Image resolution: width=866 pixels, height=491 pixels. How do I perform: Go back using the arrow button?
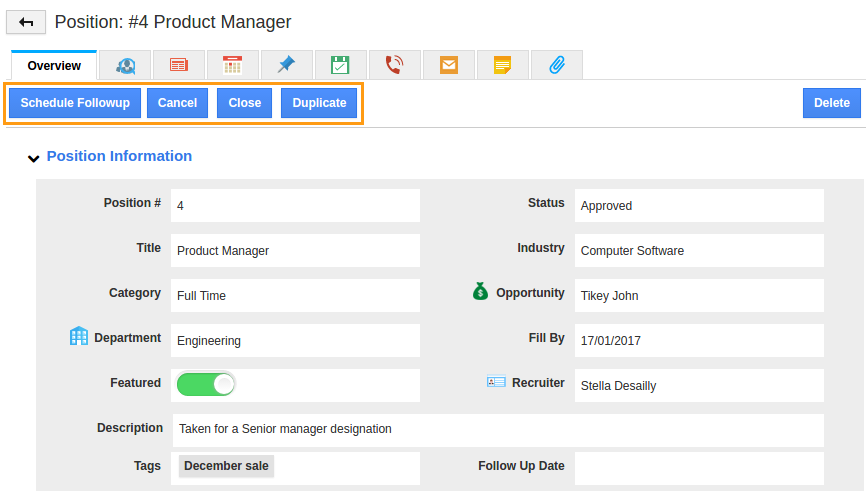coord(26,22)
